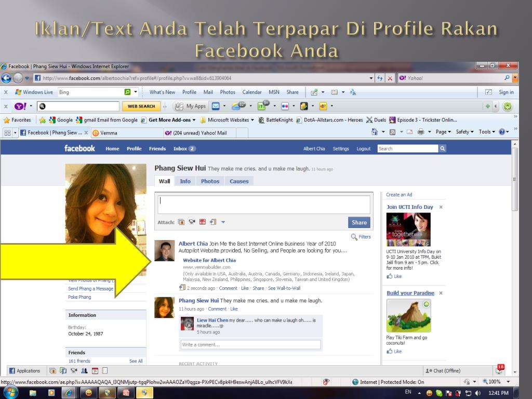
Task: Click the Refresh icon beside the address bar
Action: click(x=380, y=78)
